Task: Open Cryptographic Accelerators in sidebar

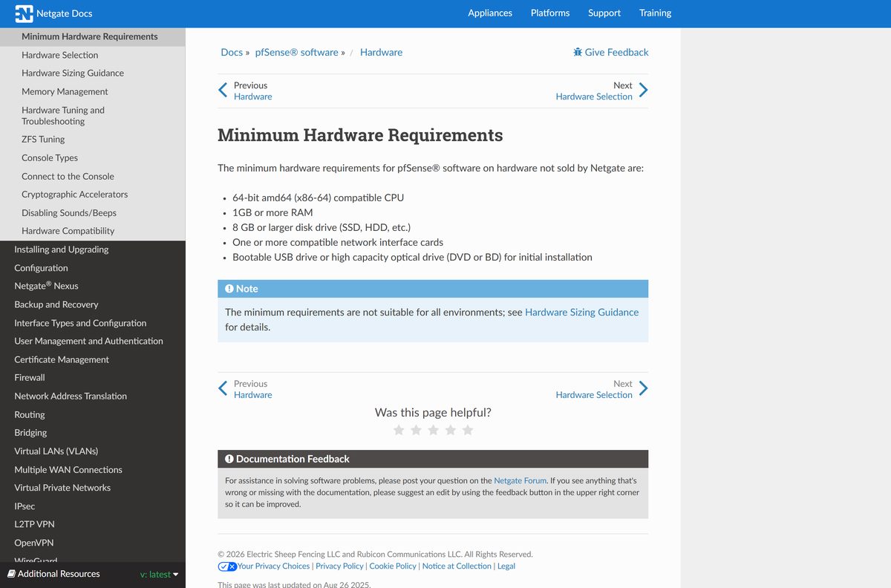Action: (x=93, y=195)
